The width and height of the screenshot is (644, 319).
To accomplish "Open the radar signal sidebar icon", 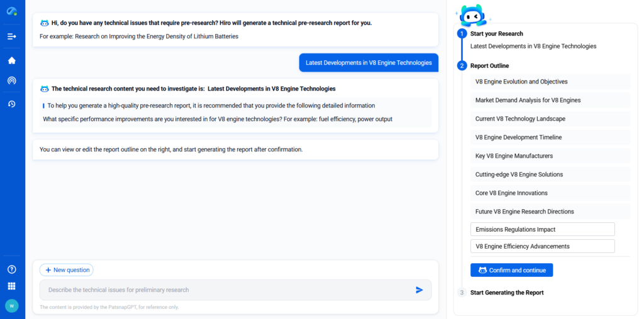I will 12,80.
